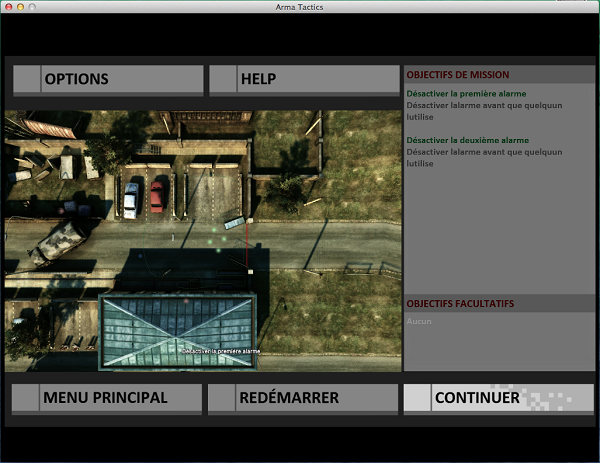Click the white parked car on map

click(131, 201)
